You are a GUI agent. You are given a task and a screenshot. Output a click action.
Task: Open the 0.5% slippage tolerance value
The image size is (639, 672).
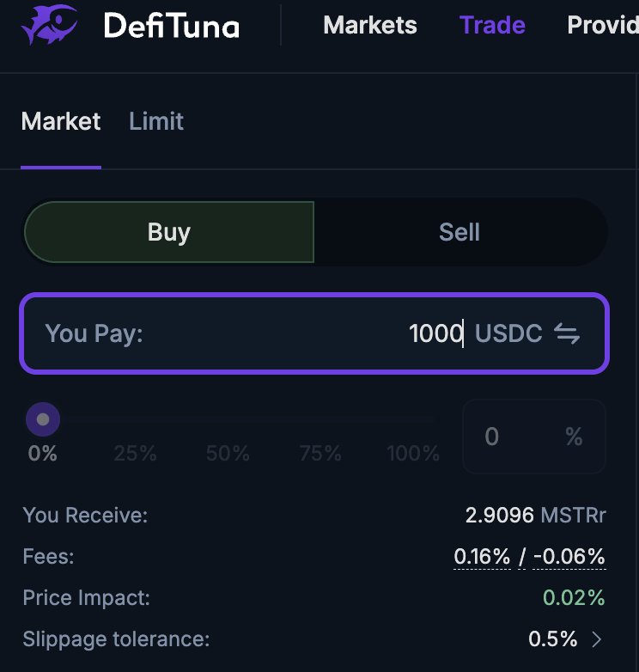(552, 639)
